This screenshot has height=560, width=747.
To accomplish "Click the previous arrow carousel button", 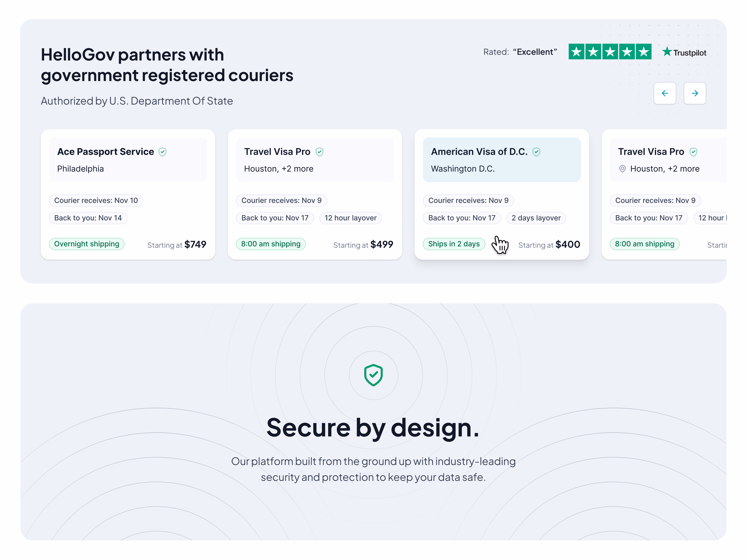I will (x=664, y=93).
